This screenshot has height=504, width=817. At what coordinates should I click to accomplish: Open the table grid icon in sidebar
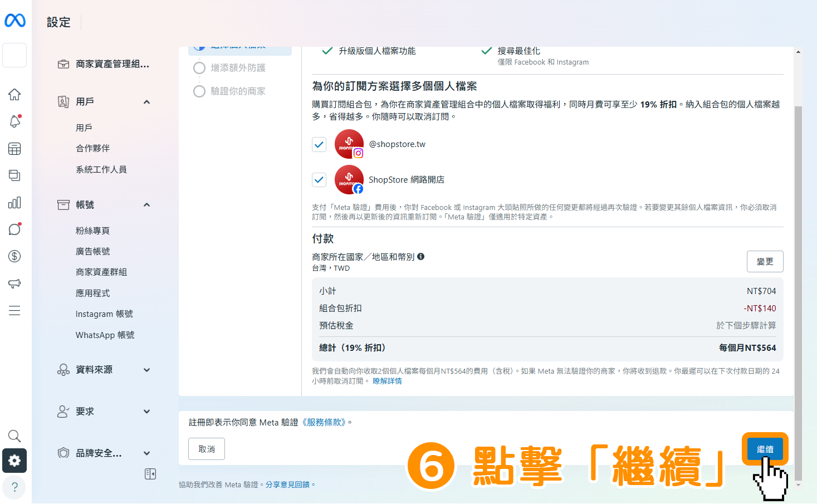14,149
